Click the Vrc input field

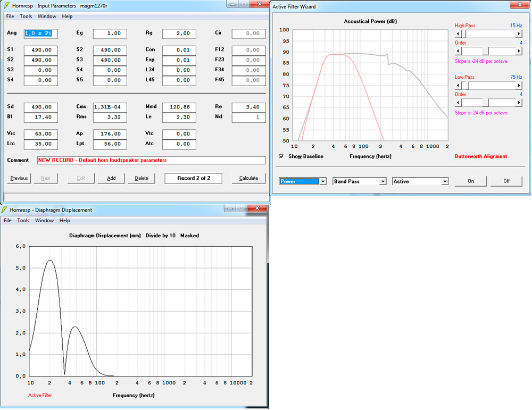(x=41, y=134)
